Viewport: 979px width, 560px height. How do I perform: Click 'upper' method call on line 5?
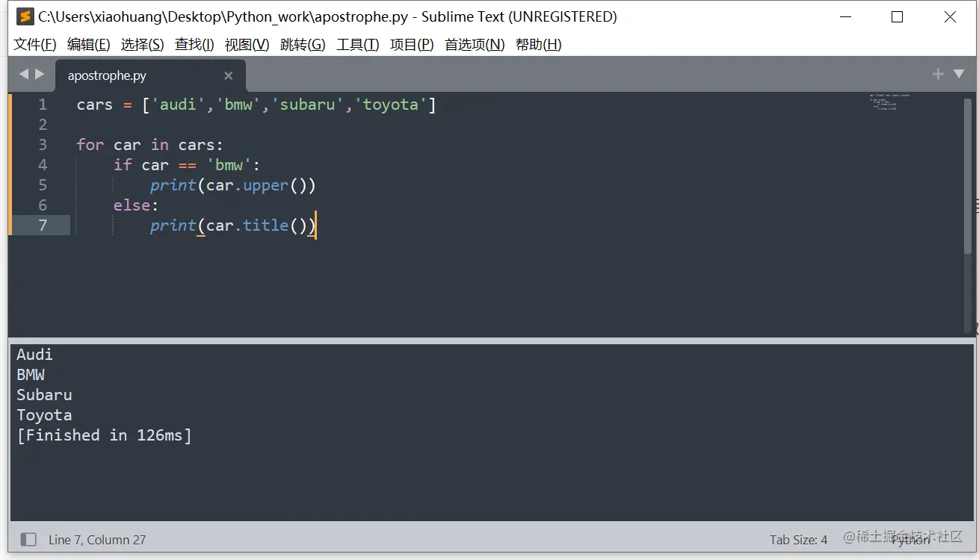(265, 185)
